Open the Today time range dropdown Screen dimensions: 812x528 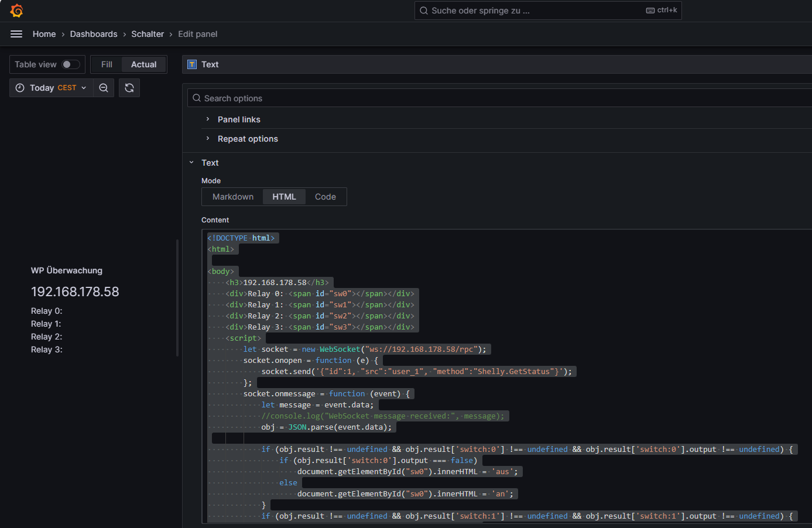(52, 88)
